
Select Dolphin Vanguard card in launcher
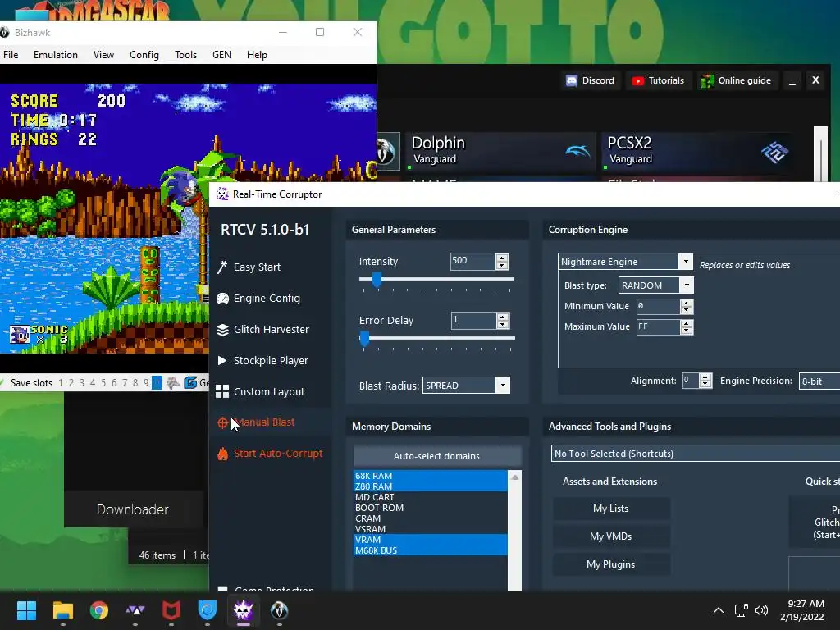pyautogui.click(x=500, y=151)
